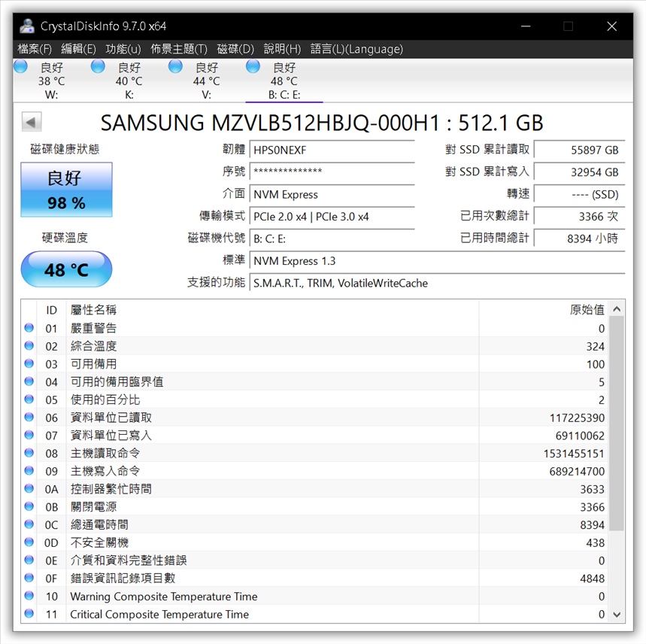
Task: Click the power on hours value 8394 小時
Action: coord(579,238)
